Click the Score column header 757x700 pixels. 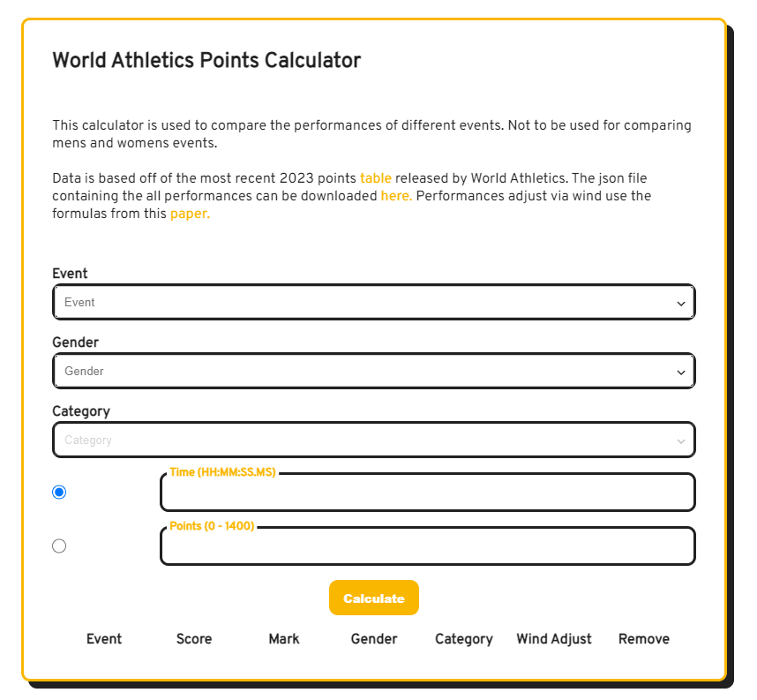[194, 638]
